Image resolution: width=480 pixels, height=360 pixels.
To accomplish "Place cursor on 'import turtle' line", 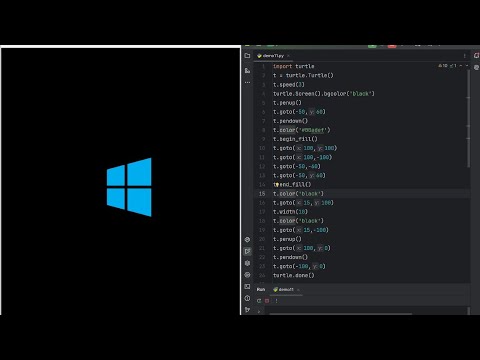I will [293, 66].
